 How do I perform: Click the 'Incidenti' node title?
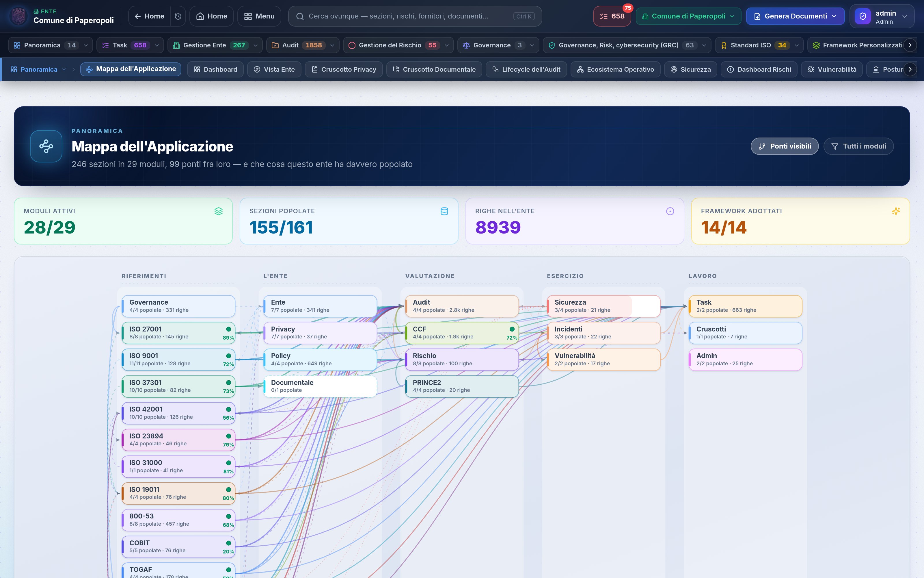tap(568, 329)
